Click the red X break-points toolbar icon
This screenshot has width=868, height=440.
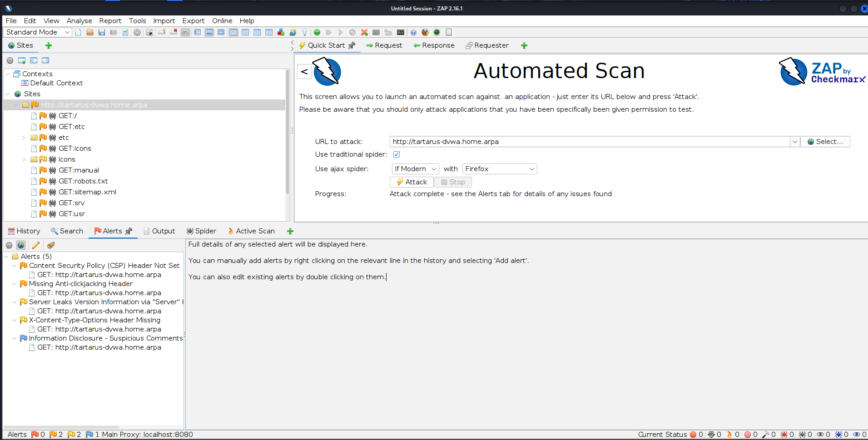click(x=364, y=32)
